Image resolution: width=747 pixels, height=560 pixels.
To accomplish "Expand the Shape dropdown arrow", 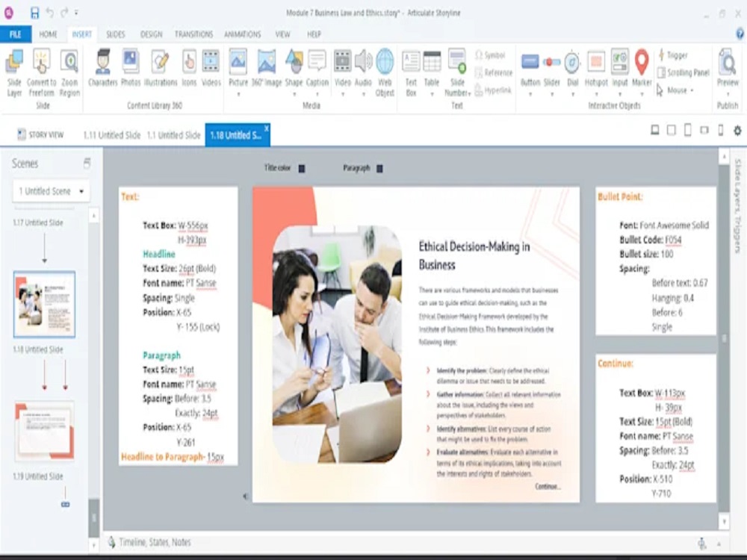I will 294,94.
